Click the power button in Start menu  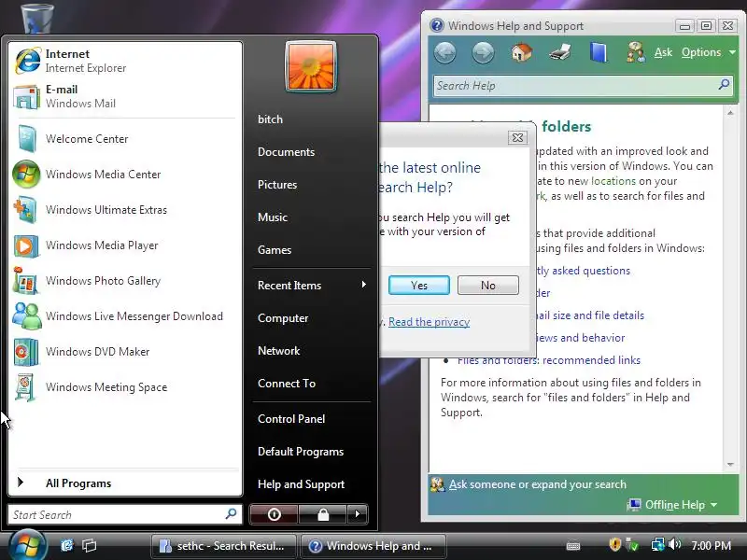(x=274, y=514)
